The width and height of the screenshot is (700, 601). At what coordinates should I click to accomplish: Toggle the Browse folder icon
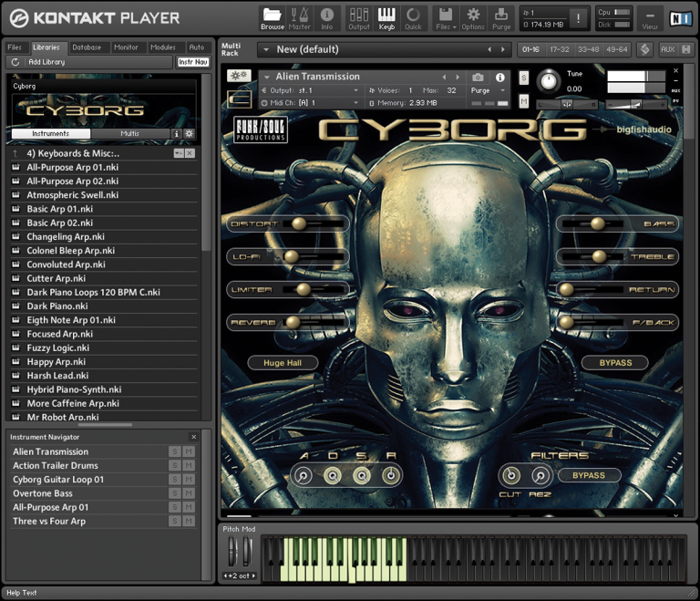click(272, 18)
